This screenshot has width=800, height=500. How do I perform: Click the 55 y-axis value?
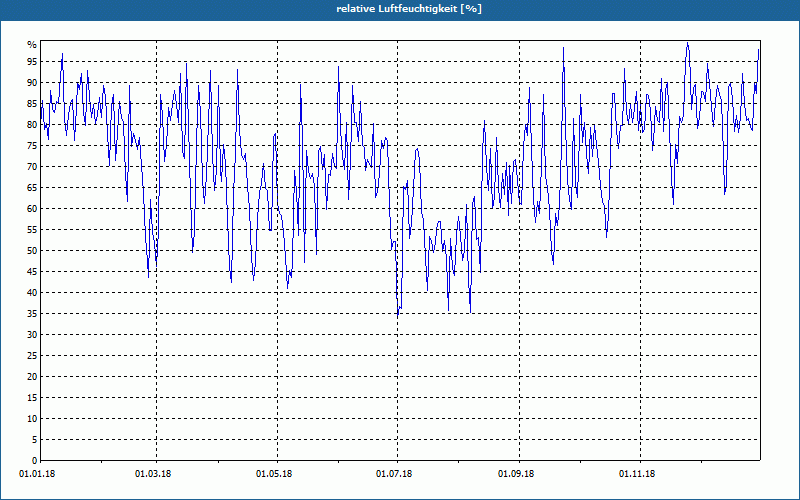[x=32, y=230]
